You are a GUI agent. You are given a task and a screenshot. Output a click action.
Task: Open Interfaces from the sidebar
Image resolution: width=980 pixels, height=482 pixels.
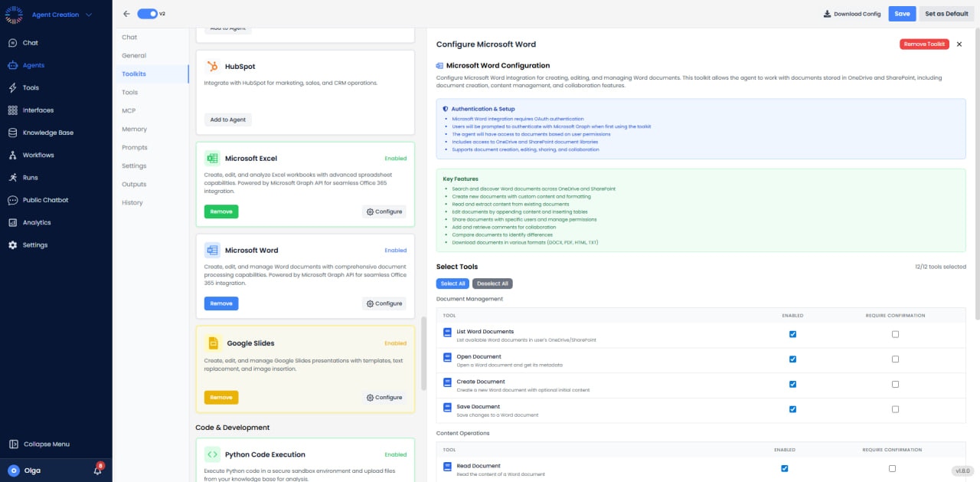[38, 110]
